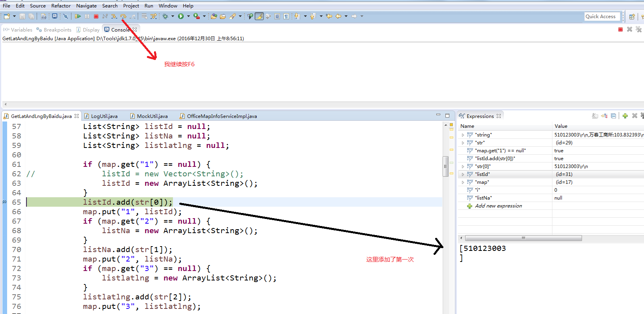This screenshot has width=644, height=314.
Task: Go to Last Edit Location icon
Action: [329, 16]
